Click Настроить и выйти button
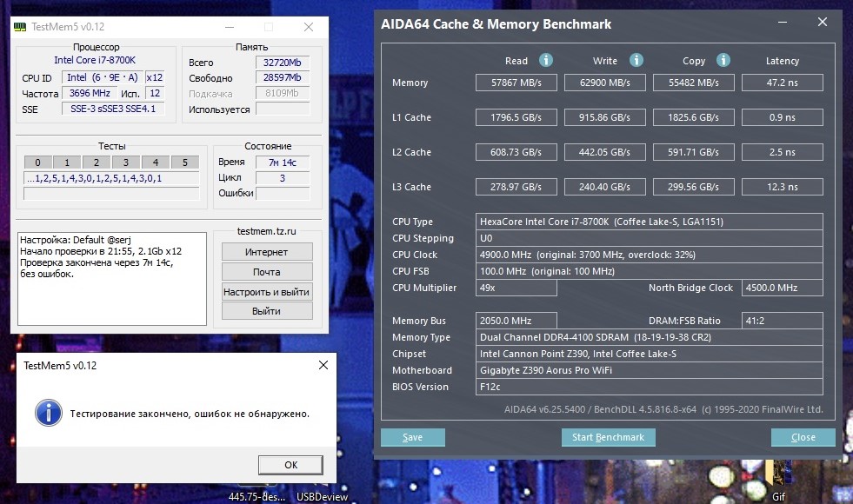853x504 pixels. [267, 292]
